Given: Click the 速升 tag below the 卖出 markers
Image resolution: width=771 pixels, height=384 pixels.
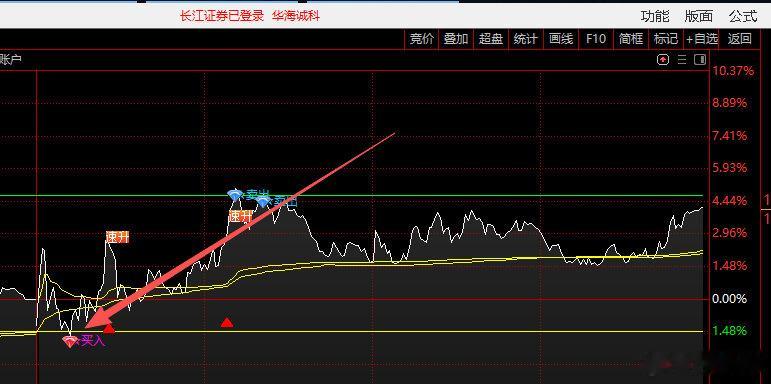Looking at the screenshot, I should 241,216.
